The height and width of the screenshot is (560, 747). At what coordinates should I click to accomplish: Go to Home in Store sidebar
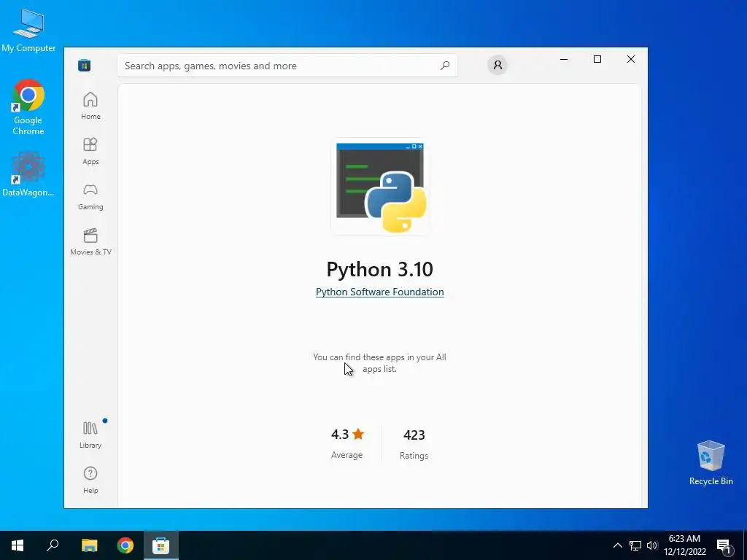pyautogui.click(x=90, y=106)
